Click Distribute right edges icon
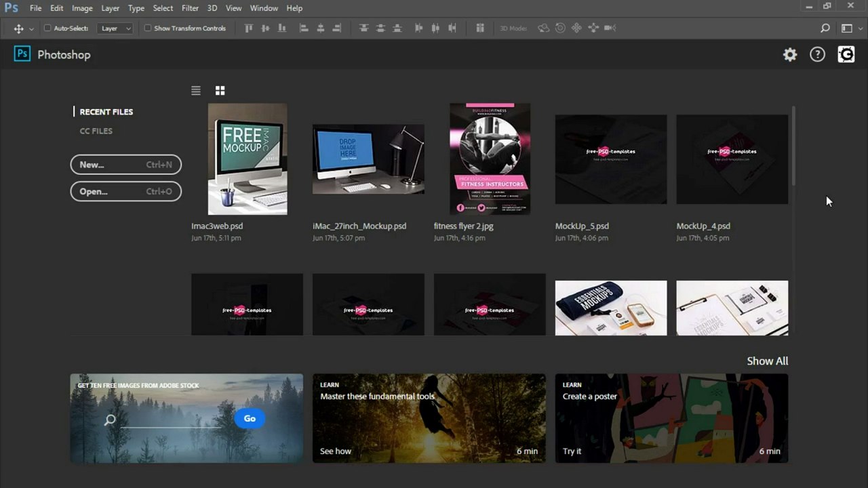Viewport: 868px width, 488px height. pos(452,28)
